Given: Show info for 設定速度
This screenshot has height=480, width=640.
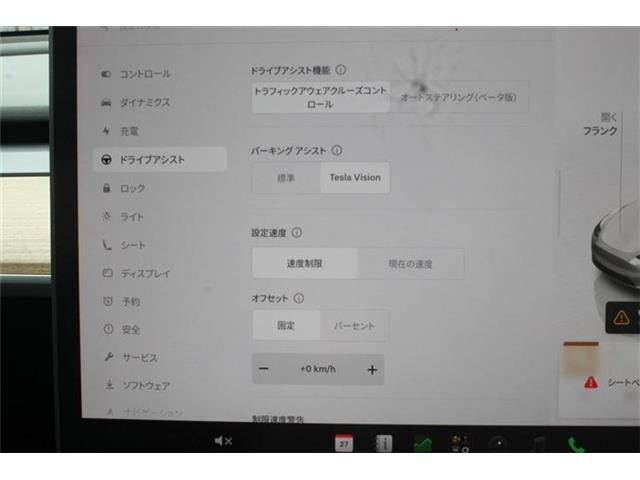Looking at the screenshot, I should click(297, 232).
